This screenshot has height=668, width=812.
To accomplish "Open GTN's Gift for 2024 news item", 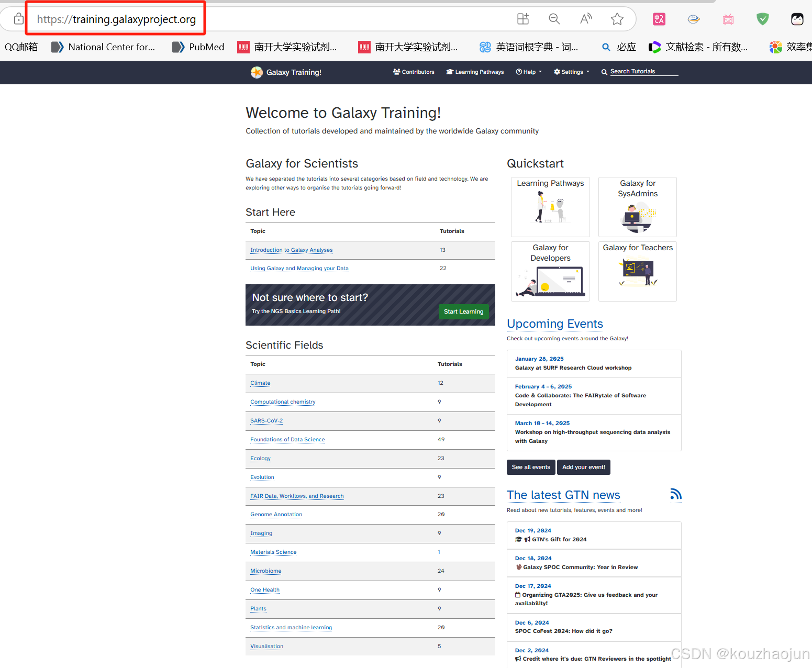I will coord(594,535).
